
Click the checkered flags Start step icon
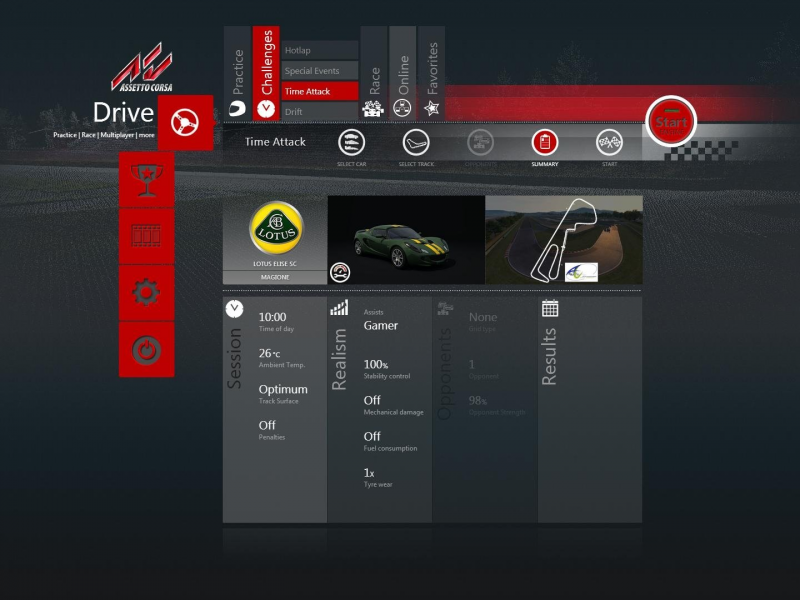tap(609, 142)
